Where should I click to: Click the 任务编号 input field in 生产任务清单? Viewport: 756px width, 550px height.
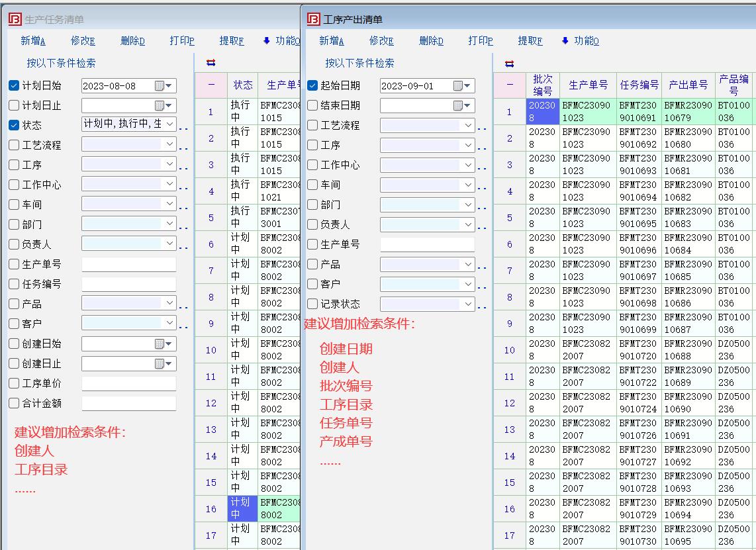click(x=128, y=284)
